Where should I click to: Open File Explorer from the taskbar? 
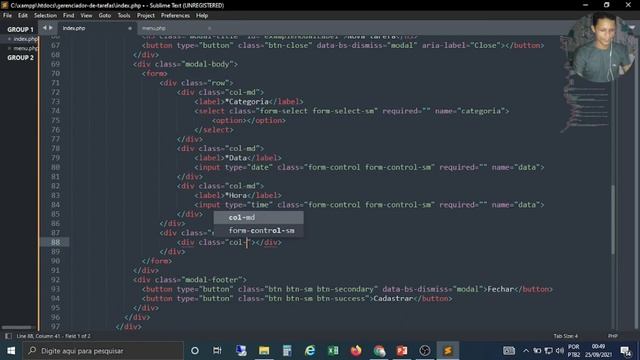point(264,351)
